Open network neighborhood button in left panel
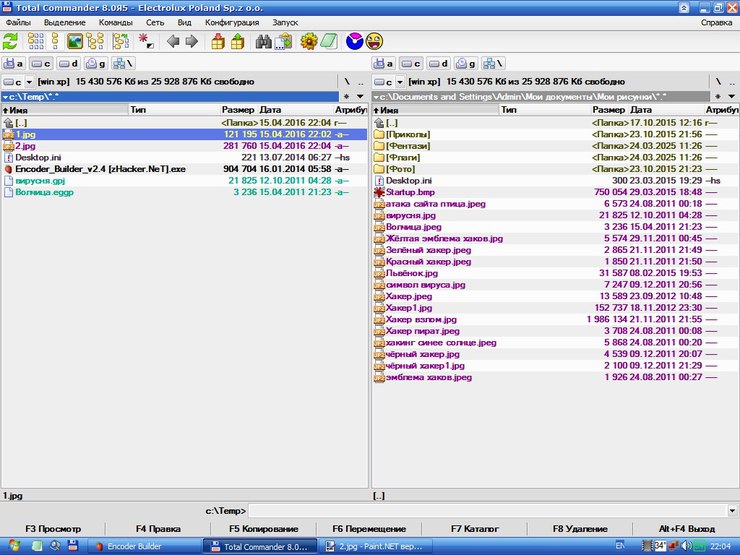740x555 pixels. coord(123,63)
